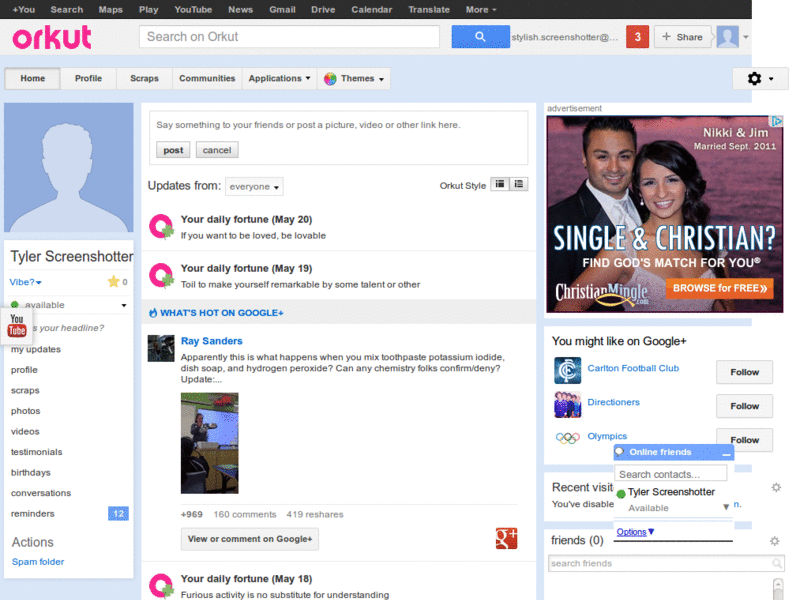This screenshot has height=600, width=800.
Task: Open the More menu in the Google bar
Action: [481, 10]
